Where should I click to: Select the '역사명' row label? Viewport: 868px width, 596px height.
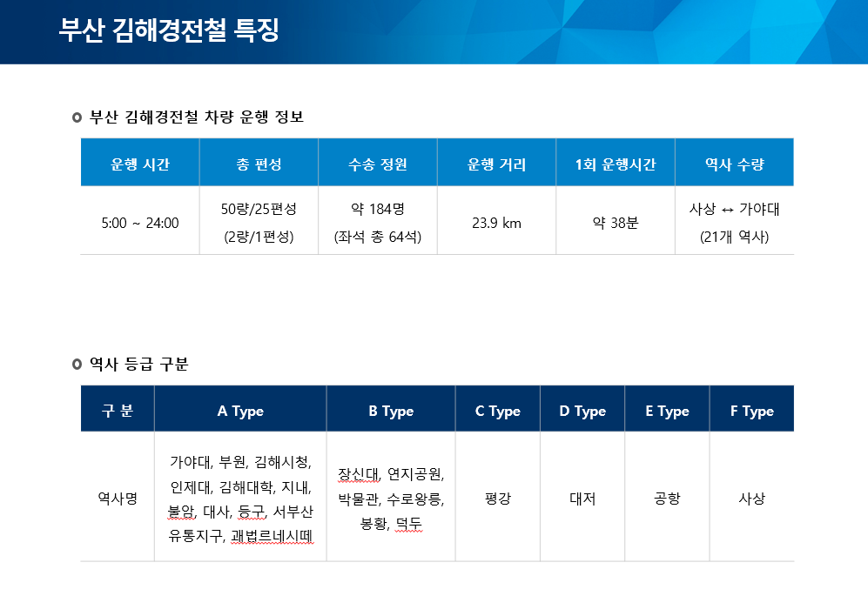pos(118,498)
